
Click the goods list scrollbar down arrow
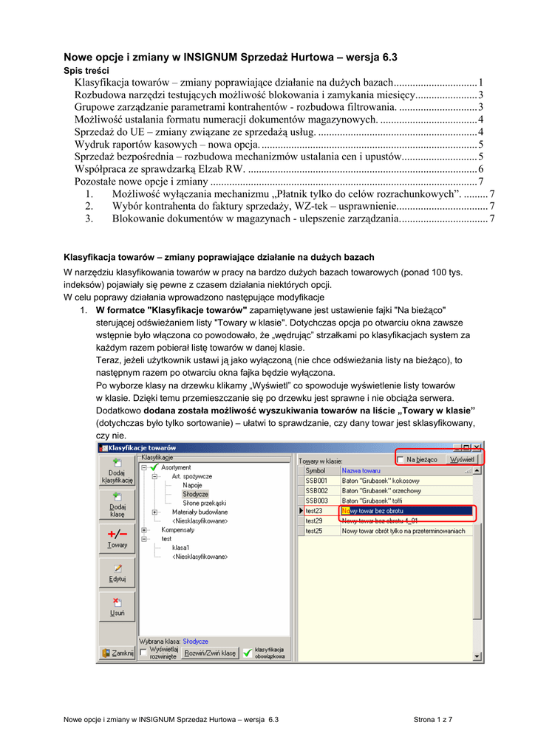click(477, 656)
